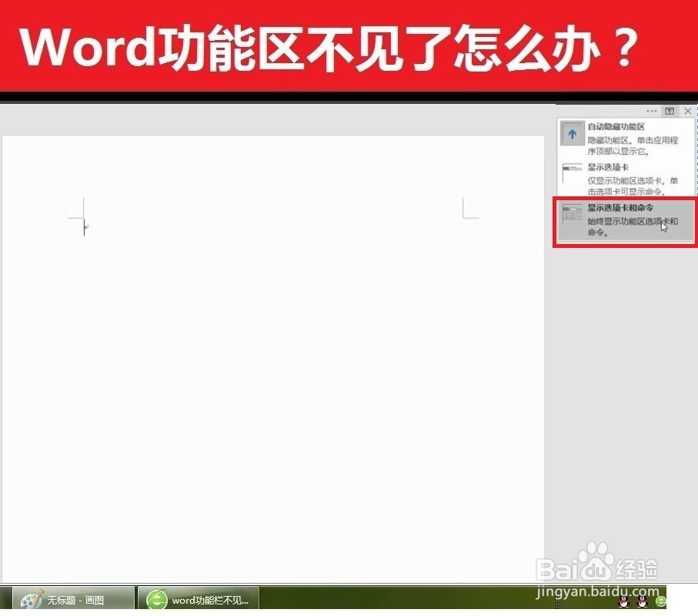
Task: Select the 显示选项卡 option
Action: tap(625, 179)
